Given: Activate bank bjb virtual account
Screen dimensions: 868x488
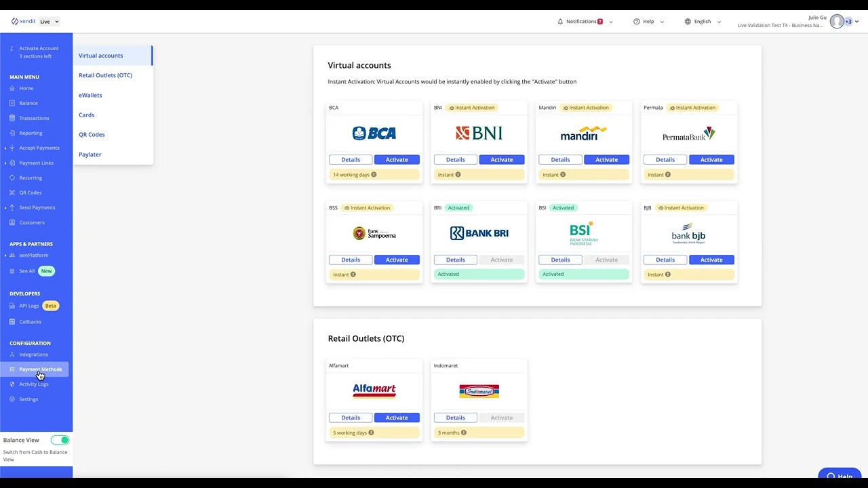Looking at the screenshot, I should pyautogui.click(x=711, y=260).
